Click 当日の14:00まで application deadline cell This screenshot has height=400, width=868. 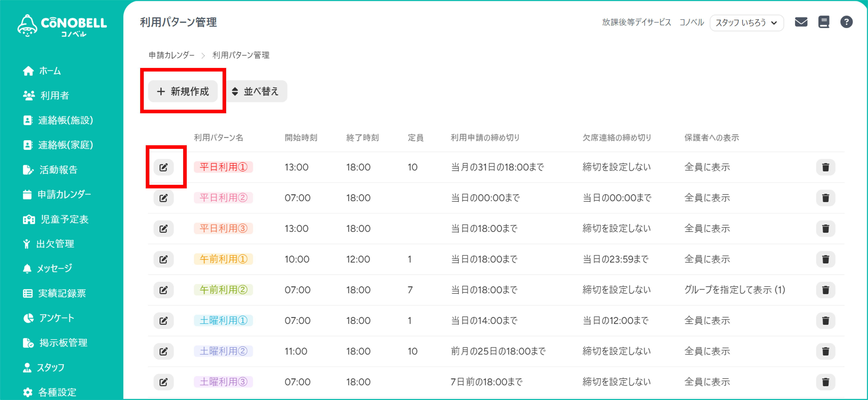[484, 320]
